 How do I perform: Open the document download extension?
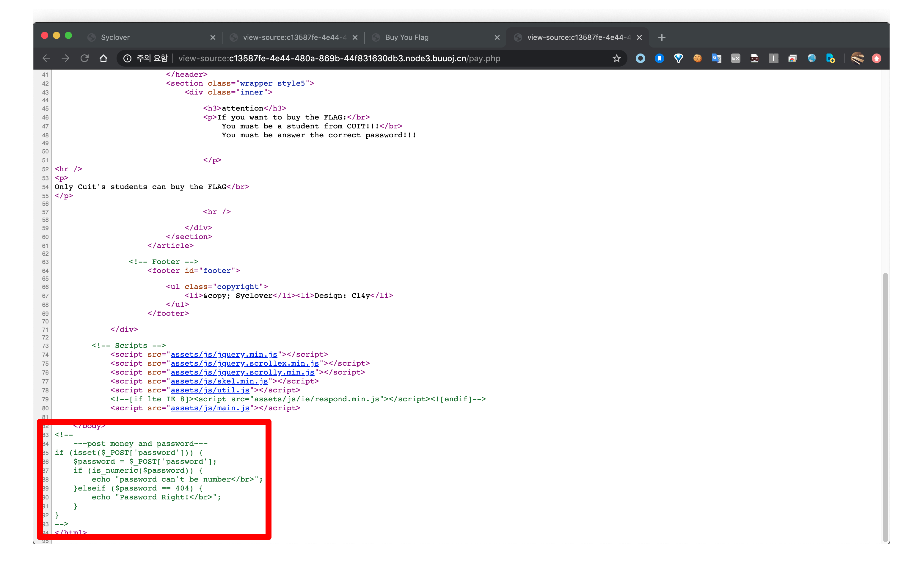[830, 58]
